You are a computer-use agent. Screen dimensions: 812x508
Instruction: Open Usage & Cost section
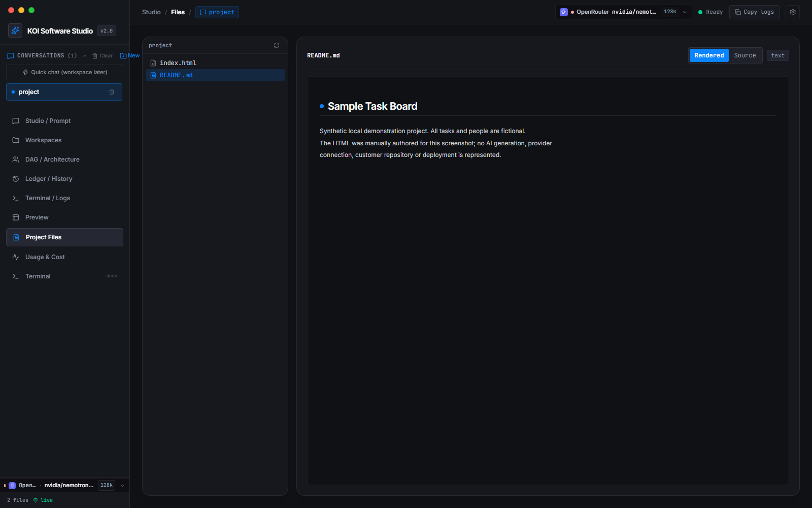(64, 257)
